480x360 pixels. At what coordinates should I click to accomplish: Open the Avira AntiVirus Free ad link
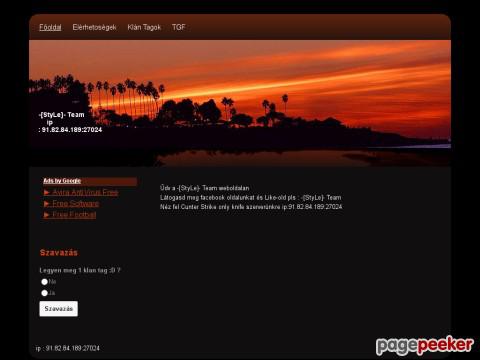pyautogui.click(x=85, y=192)
